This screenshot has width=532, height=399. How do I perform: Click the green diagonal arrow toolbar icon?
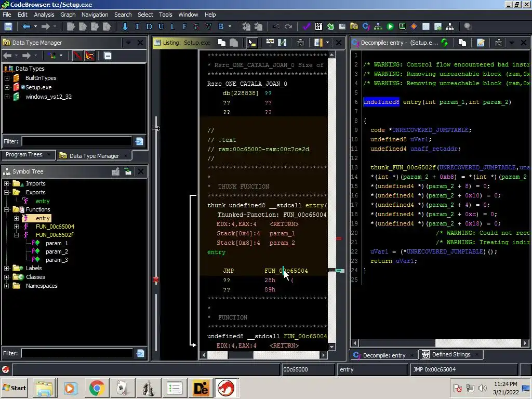(x=330, y=26)
